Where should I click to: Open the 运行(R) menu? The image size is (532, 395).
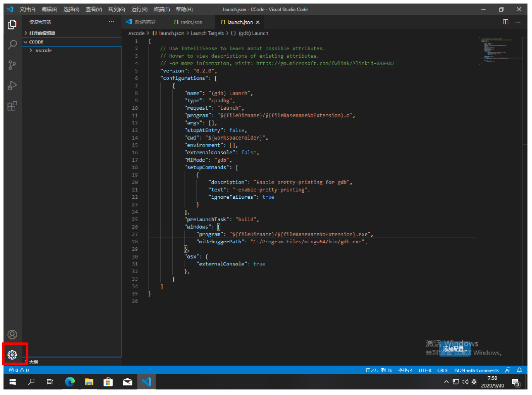(x=139, y=10)
